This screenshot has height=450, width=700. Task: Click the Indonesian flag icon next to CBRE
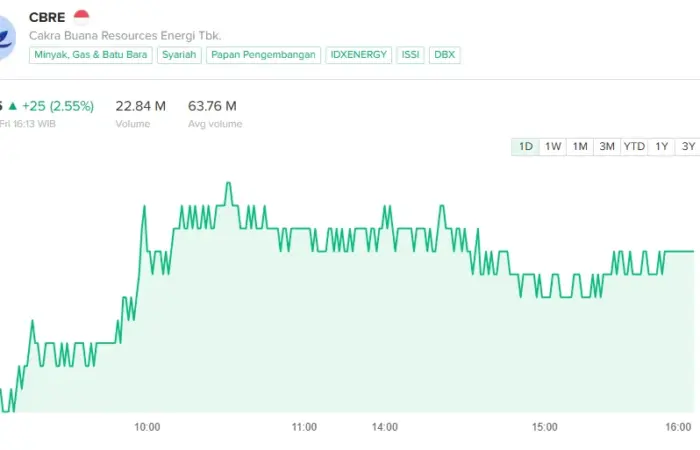click(81, 17)
